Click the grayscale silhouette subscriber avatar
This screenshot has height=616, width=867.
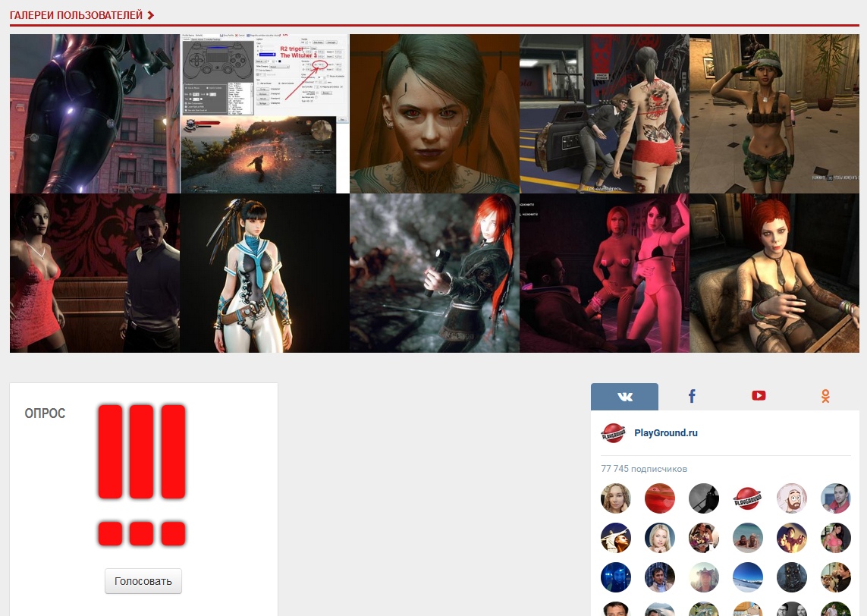(x=704, y=498)
